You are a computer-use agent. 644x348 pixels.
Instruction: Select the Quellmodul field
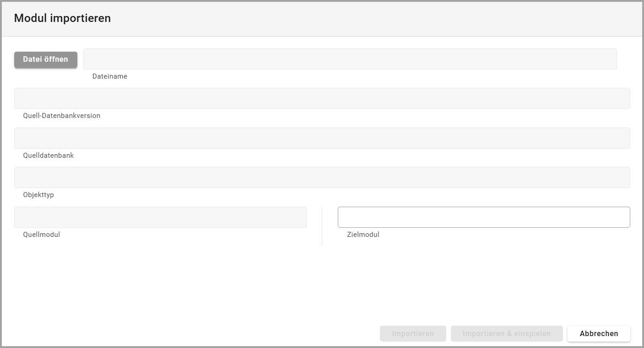click(x=160, y=217)
